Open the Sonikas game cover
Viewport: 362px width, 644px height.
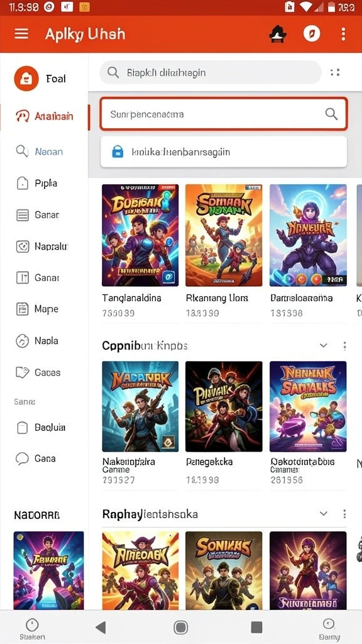224,570
